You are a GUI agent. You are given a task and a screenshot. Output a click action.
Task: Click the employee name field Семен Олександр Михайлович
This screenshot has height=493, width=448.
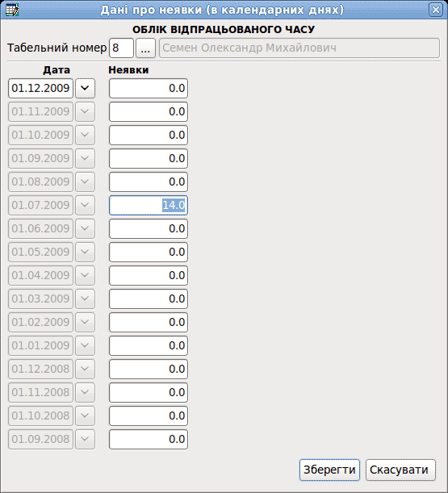pyautogui.click(x=299, y=48)
